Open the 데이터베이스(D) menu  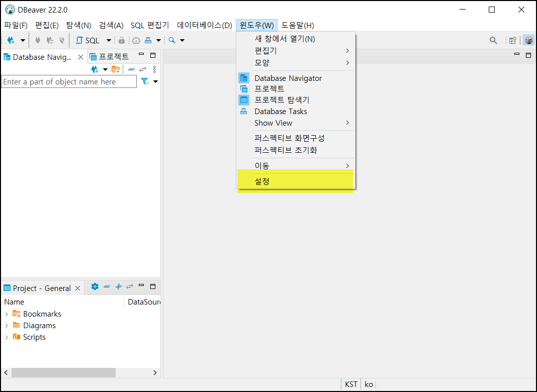tap(205, 25)
